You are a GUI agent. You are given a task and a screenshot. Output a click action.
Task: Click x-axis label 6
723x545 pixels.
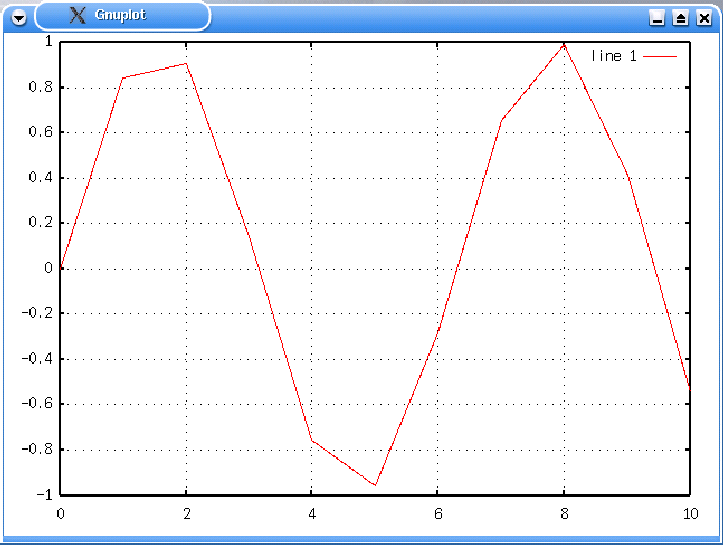click(438, 514)
